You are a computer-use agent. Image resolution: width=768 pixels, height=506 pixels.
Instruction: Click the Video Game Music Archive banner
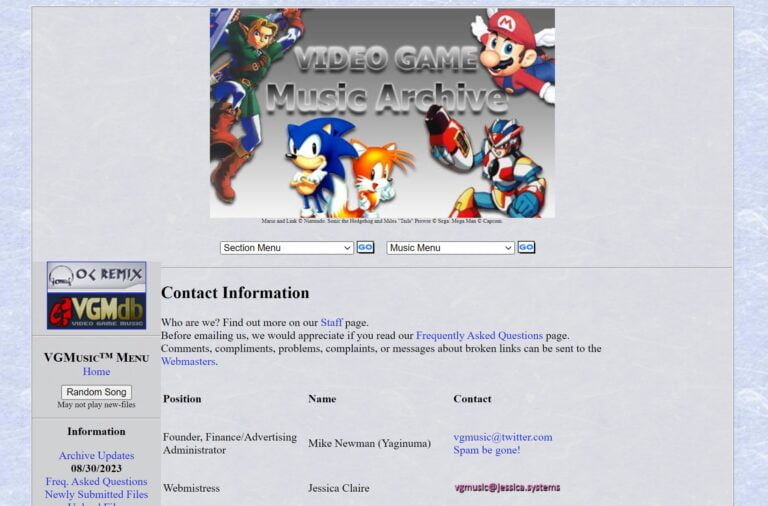pyautogui.click(x=383, y=113)
